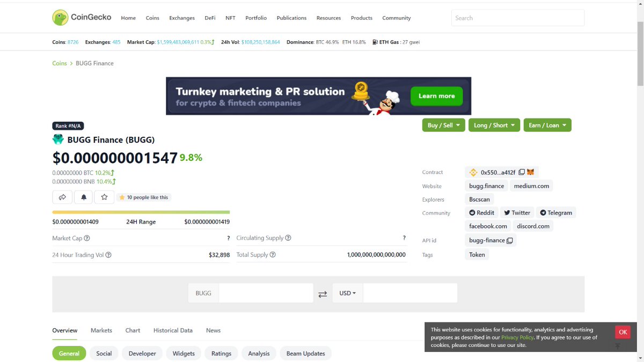The width and height of the screenshot is (644, 362).
Task: Select the Social pill
Action: click(x=104, y=353)
